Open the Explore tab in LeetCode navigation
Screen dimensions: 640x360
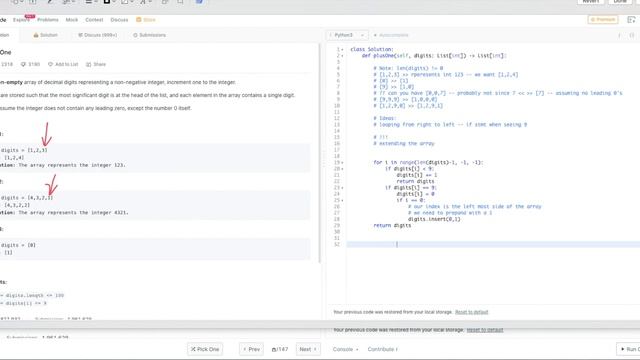[x=21, y=20]
